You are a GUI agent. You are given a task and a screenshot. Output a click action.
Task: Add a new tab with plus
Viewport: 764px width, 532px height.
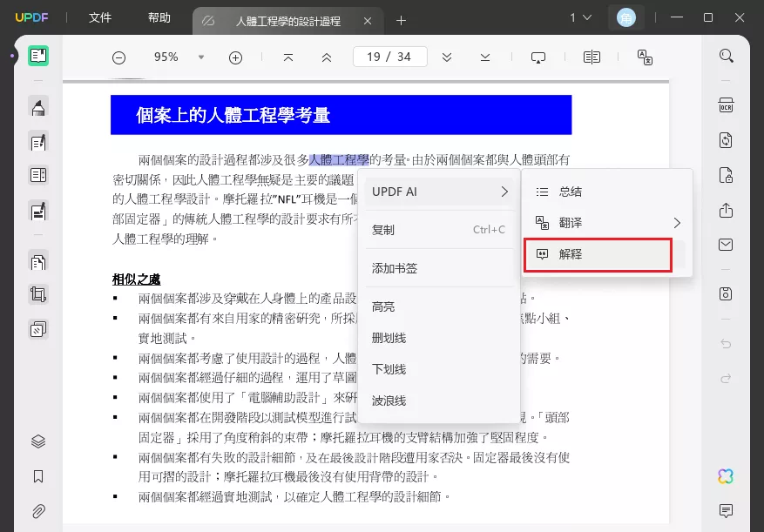coord(401,21)
